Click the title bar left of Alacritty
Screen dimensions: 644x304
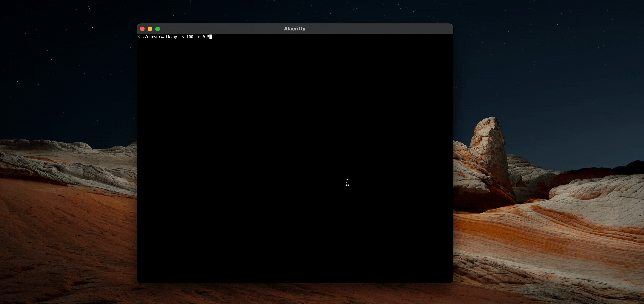click(220, 29)
